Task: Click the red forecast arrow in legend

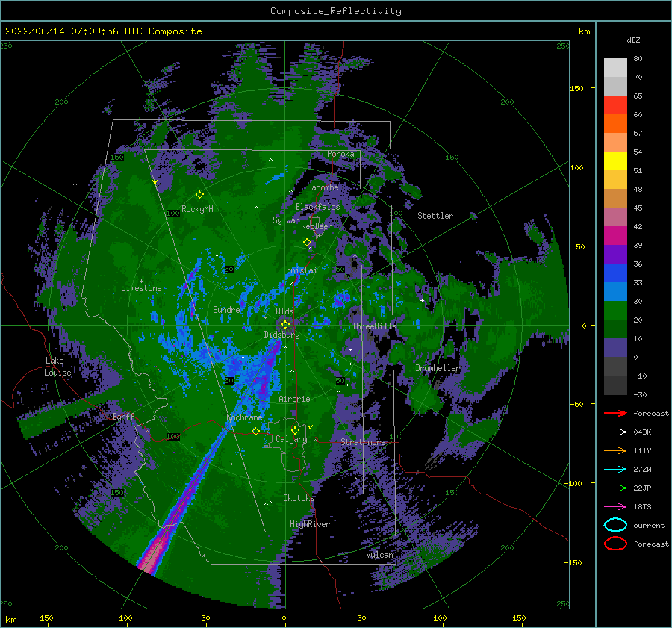Action: tap(615, 413)
